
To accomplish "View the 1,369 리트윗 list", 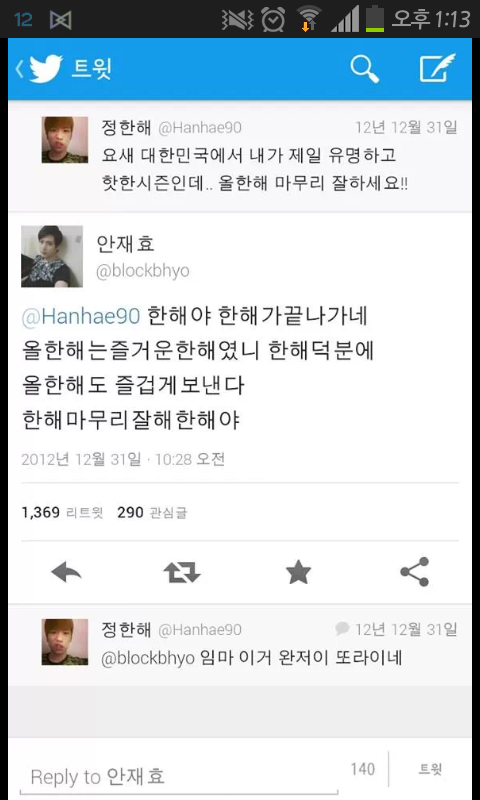I will 62,512.
